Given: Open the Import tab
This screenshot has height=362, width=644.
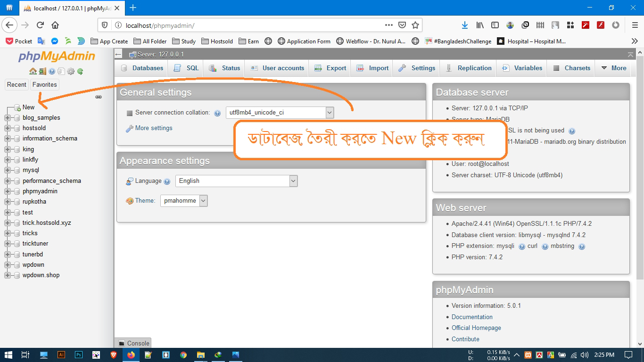Looking at the screenshot, I should coord(372,68).
